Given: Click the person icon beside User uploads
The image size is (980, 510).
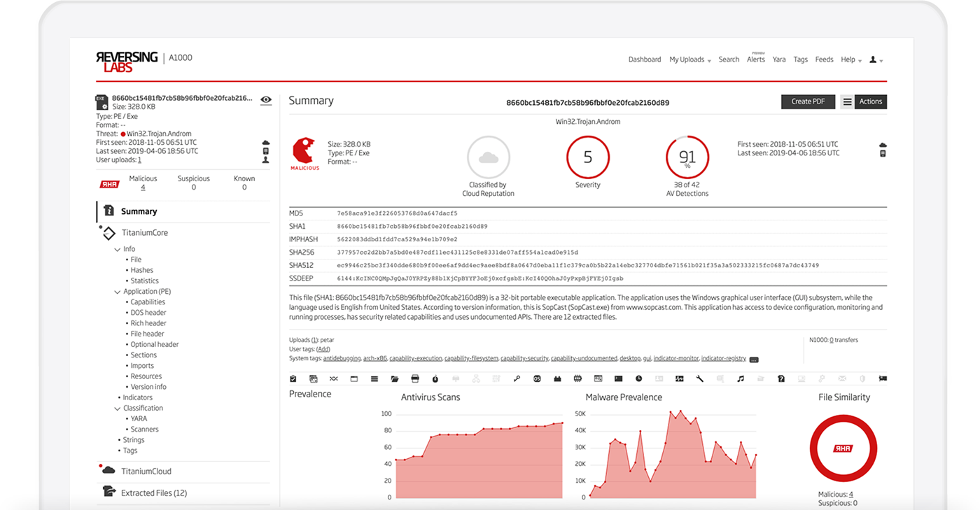Looking at the screenshot, I should 266,160.
